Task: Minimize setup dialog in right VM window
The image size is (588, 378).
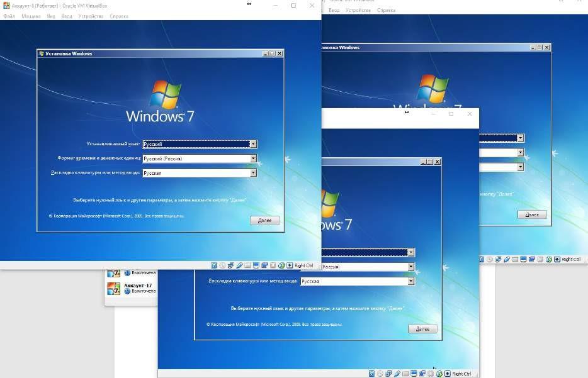Action: pyautogui.click(x=533, y=48)
